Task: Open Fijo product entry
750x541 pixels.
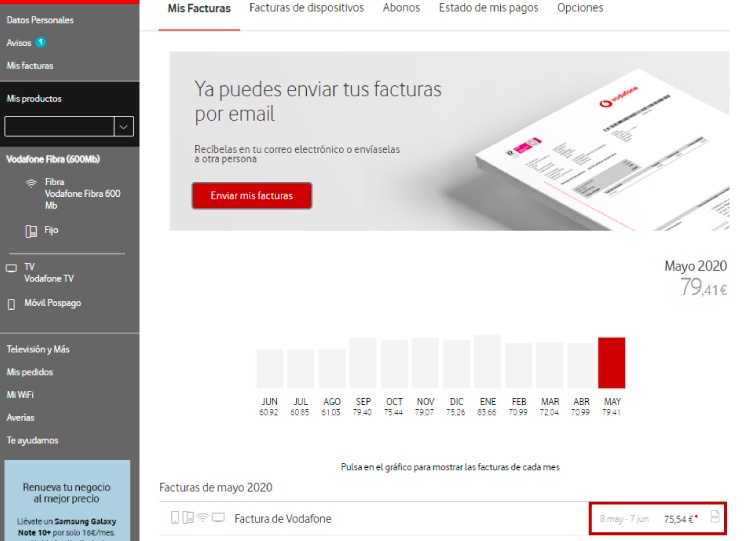Action: (x=51, y=230)
